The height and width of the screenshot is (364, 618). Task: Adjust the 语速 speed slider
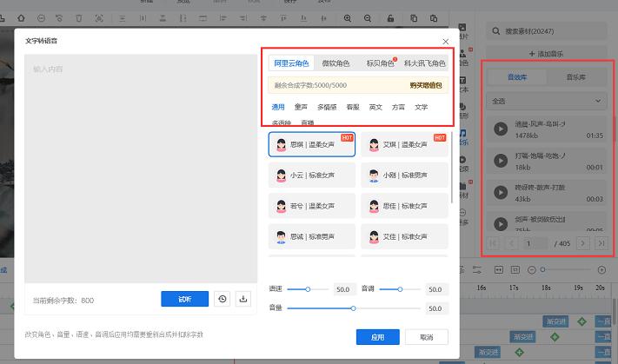(308, 289)
